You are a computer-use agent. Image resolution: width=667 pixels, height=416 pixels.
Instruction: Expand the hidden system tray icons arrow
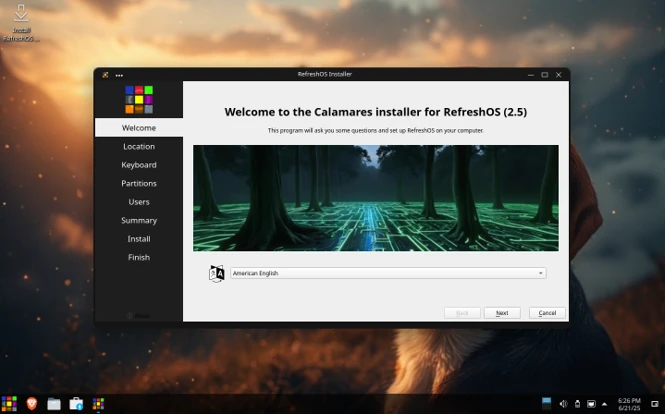604,404
